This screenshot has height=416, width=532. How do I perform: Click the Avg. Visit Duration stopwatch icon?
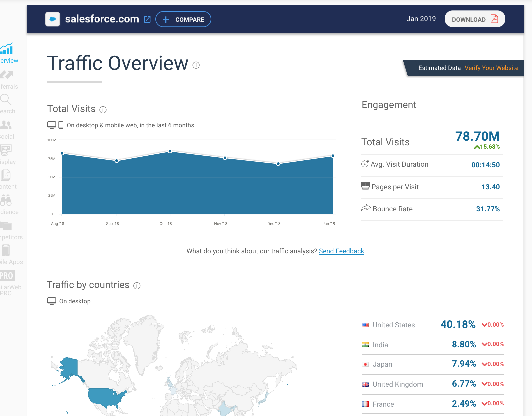[365, 164]
